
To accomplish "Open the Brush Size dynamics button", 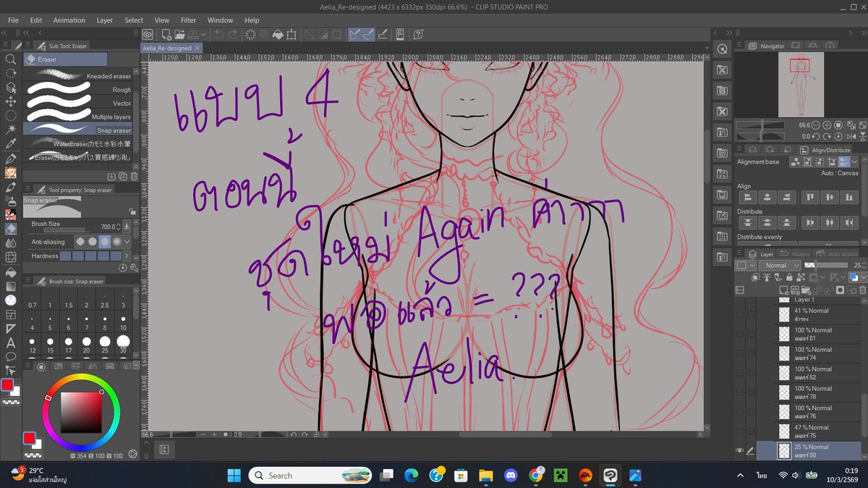I will coord(127,227).
